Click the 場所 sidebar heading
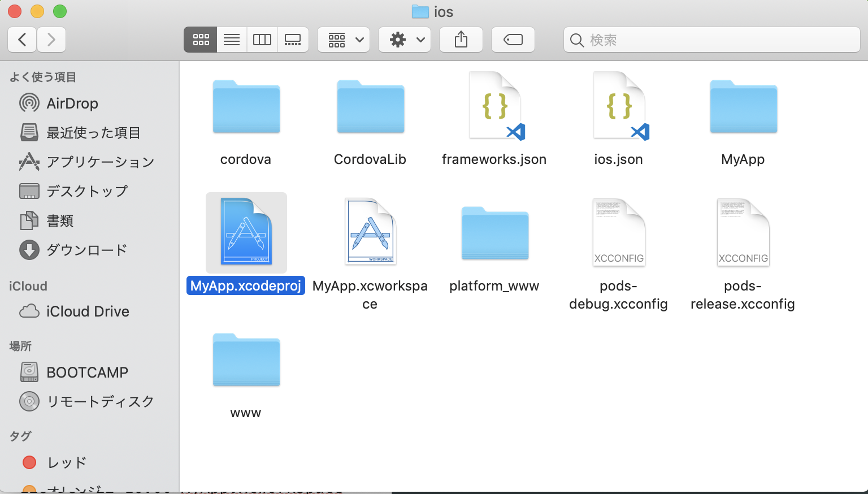Viewport: 868px width, 494px height. pyautogui.click(x=20, y=346)
